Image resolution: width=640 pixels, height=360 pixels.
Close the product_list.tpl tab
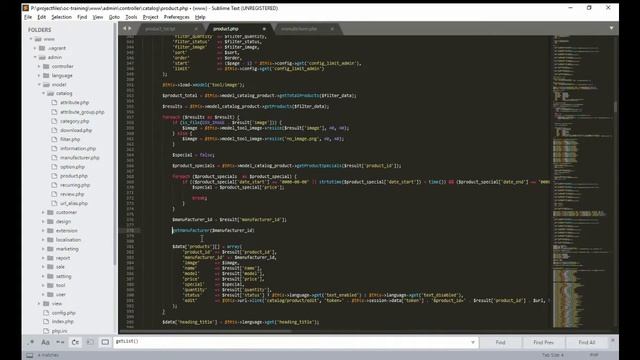196,29
